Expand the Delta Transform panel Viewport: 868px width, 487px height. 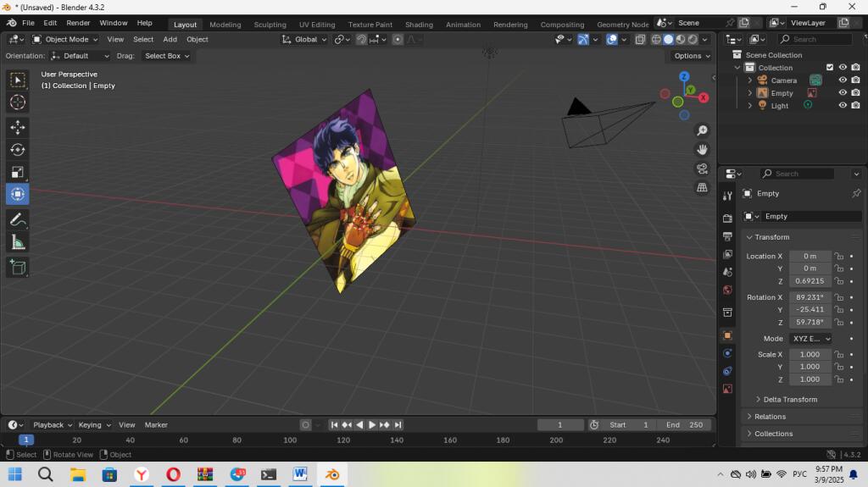(x=789, y=399)
